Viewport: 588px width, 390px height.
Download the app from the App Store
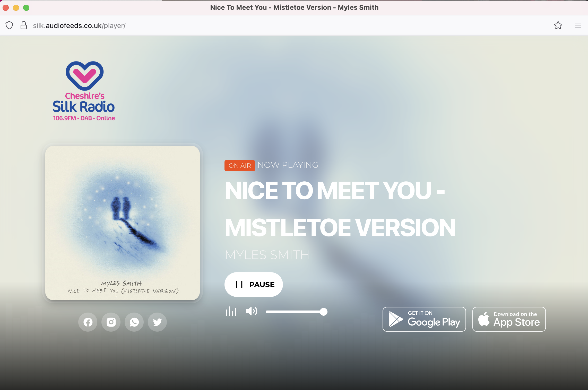pyautogui.click(x=509, y=319)
